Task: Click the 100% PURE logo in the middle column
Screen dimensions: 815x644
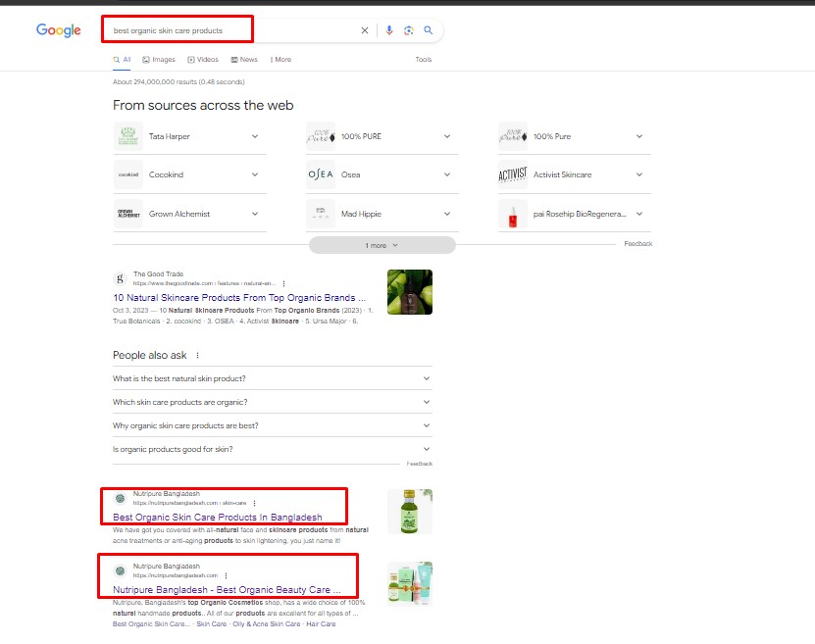Action: [x=321, y=136]
